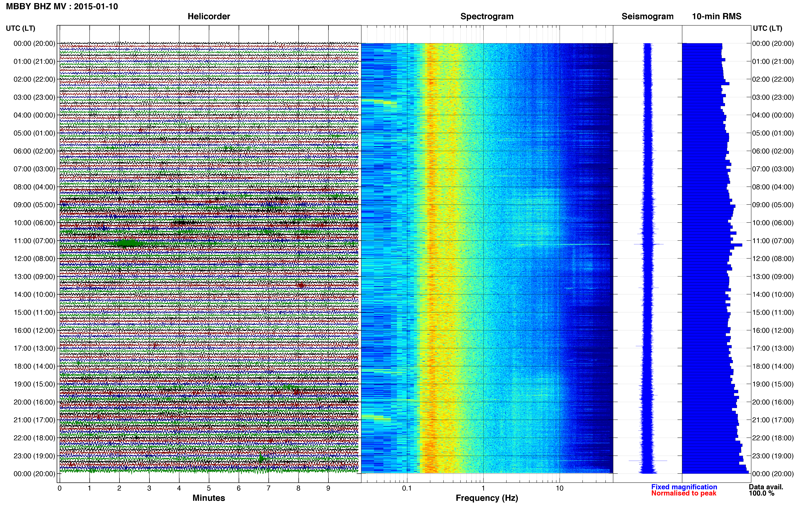Click left time label 08:00 (04:00)
Screen dimensions: 812x508
tap(34, 187)
